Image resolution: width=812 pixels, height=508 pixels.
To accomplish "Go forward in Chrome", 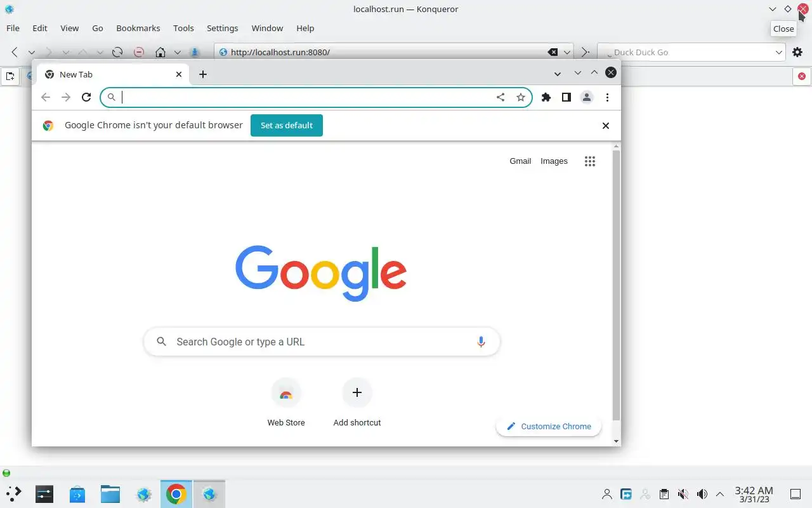I will [x=65, y=97].
